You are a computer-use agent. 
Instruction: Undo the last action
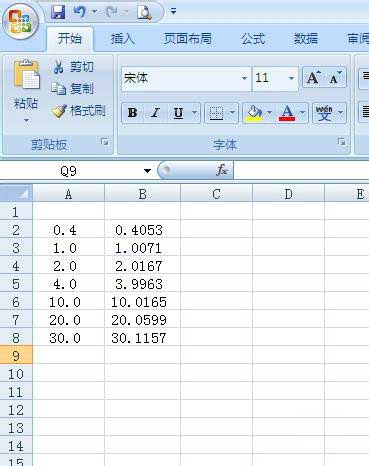coord(80,12)
